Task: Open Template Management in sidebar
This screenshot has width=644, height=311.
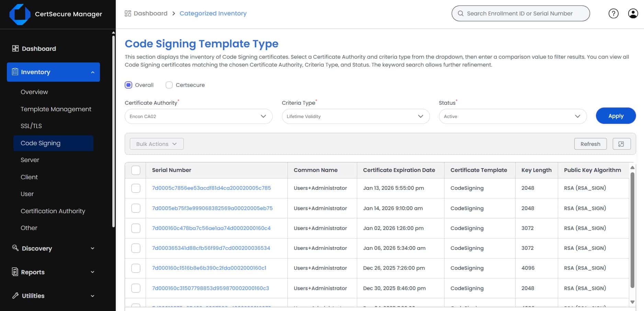Action: [56, 109]
